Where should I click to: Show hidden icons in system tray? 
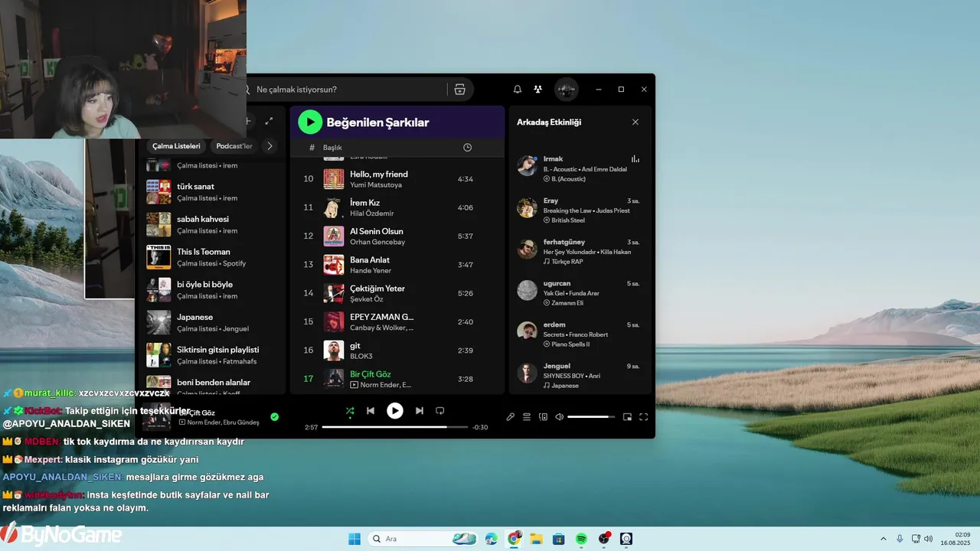pyautogui.click(x=883, y=539)
